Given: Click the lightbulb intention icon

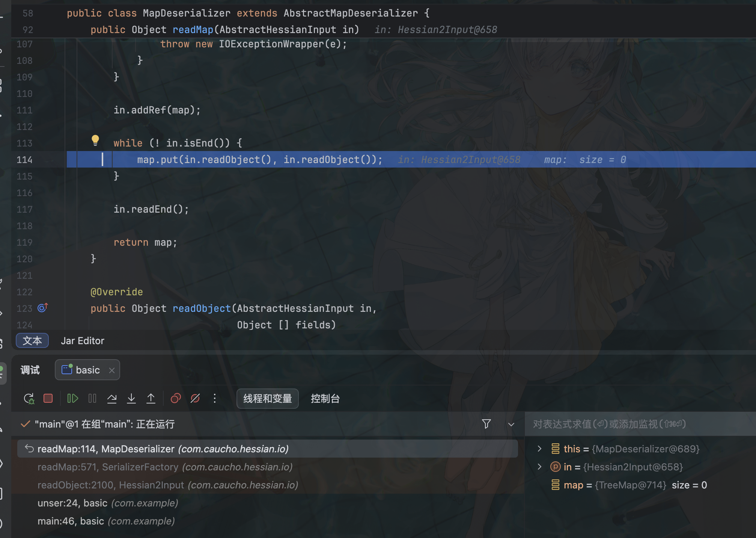Looking at the screenshot, I should [x=95, y=140].
